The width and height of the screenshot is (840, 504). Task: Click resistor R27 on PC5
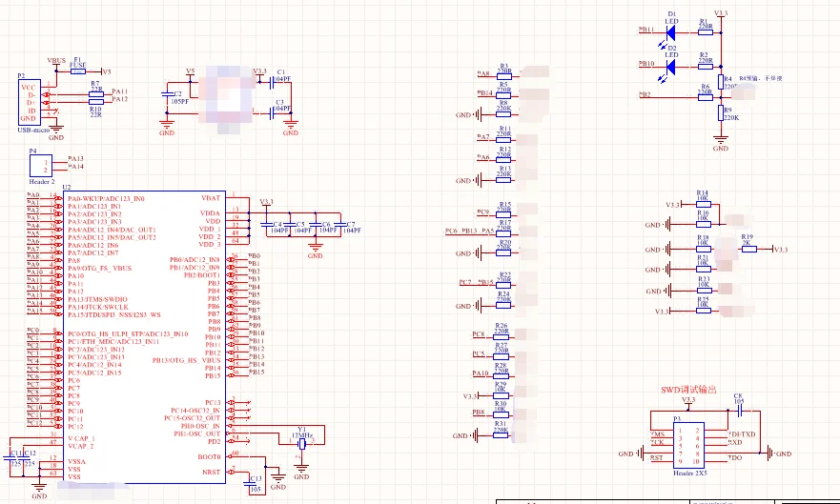[x=501, y=357]
